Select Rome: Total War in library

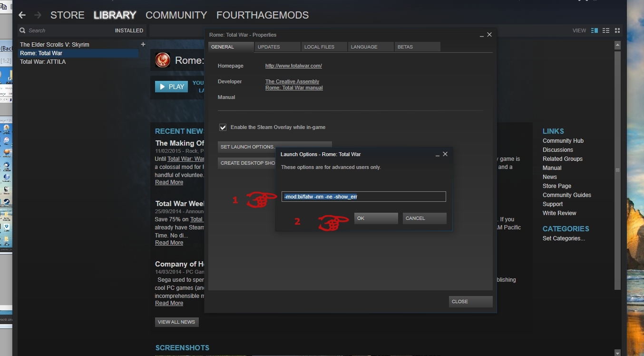[78, 53]
